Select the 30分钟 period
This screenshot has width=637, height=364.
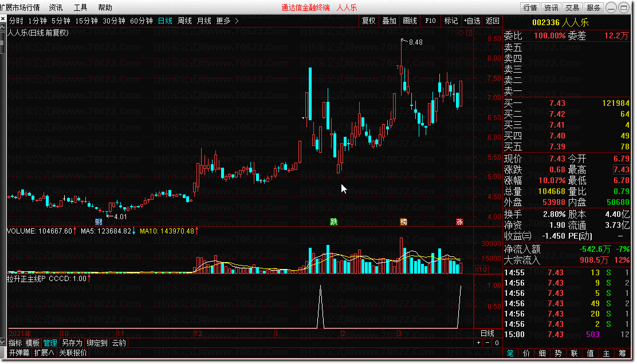[x=114, y=21]
